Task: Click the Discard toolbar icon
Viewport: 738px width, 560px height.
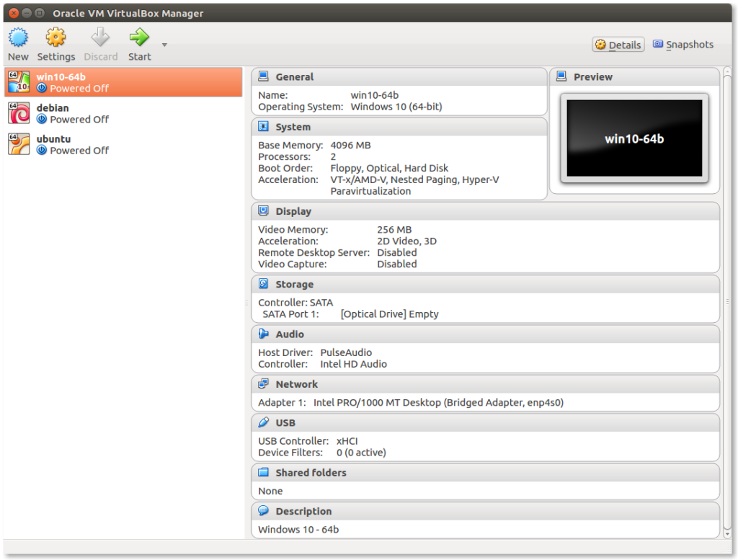Action: coord(101,43)
